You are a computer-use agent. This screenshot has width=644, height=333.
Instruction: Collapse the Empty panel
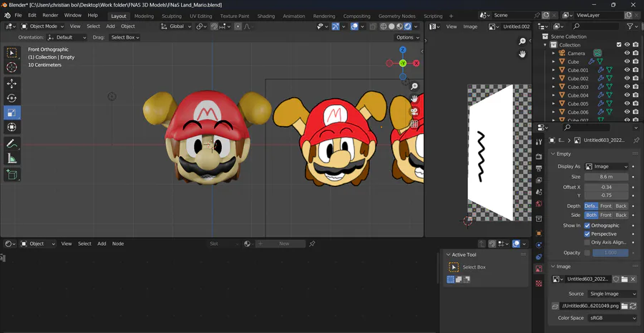553,154
